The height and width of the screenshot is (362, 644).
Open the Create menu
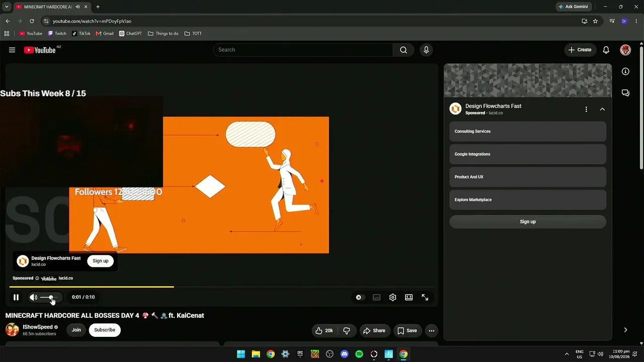click(580, 50)
